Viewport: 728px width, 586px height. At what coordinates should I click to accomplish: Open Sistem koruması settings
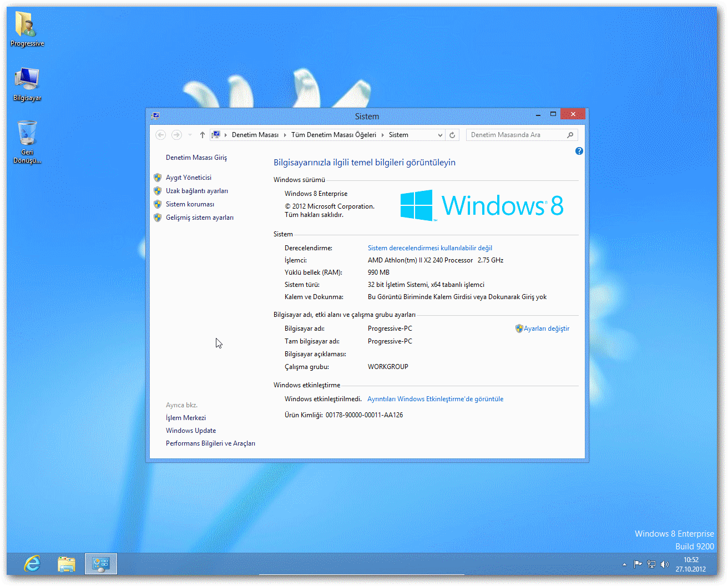(x=190, y=204)
